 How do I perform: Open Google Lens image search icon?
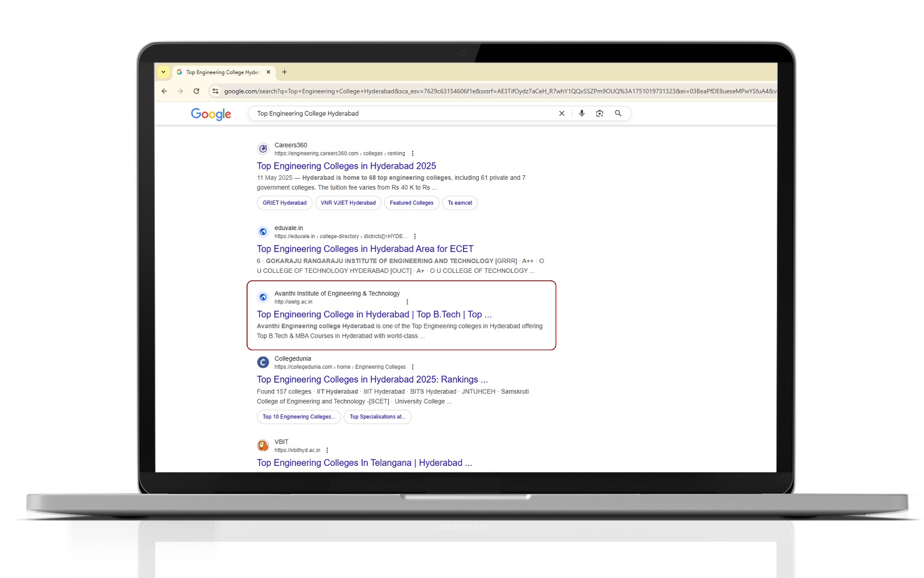(599, 113)
